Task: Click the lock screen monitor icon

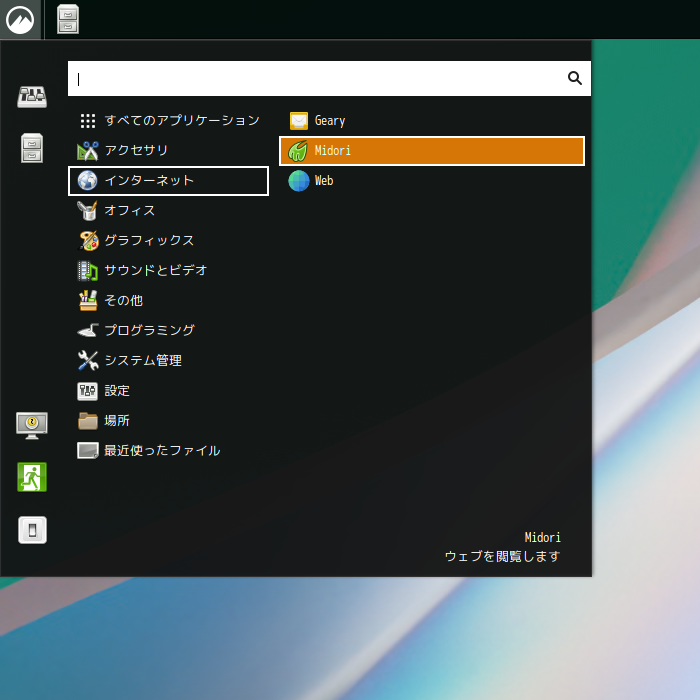Action: coord(32,425)
